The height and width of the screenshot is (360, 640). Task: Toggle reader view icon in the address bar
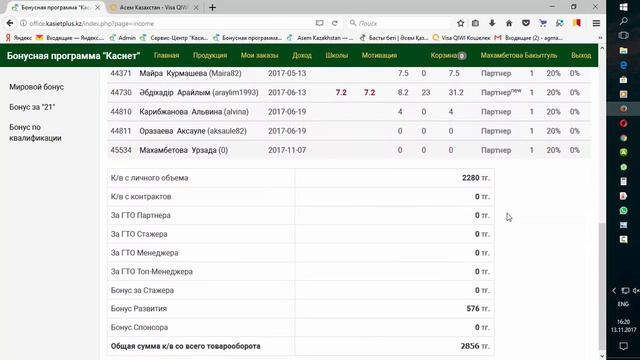pyautogui.click(x=320, y=23)
